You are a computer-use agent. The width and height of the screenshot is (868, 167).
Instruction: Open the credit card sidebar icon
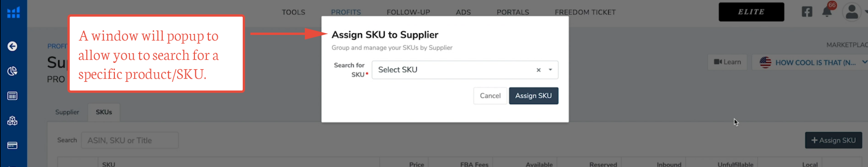pyautogui.click(x=13, y=146)
